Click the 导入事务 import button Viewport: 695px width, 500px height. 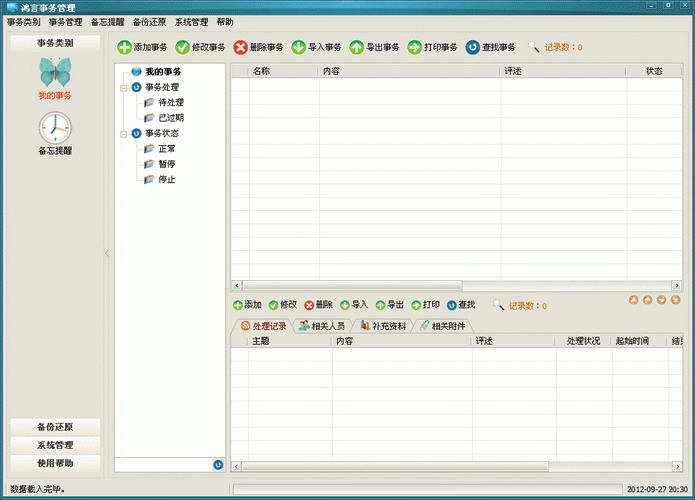[316, 47]
